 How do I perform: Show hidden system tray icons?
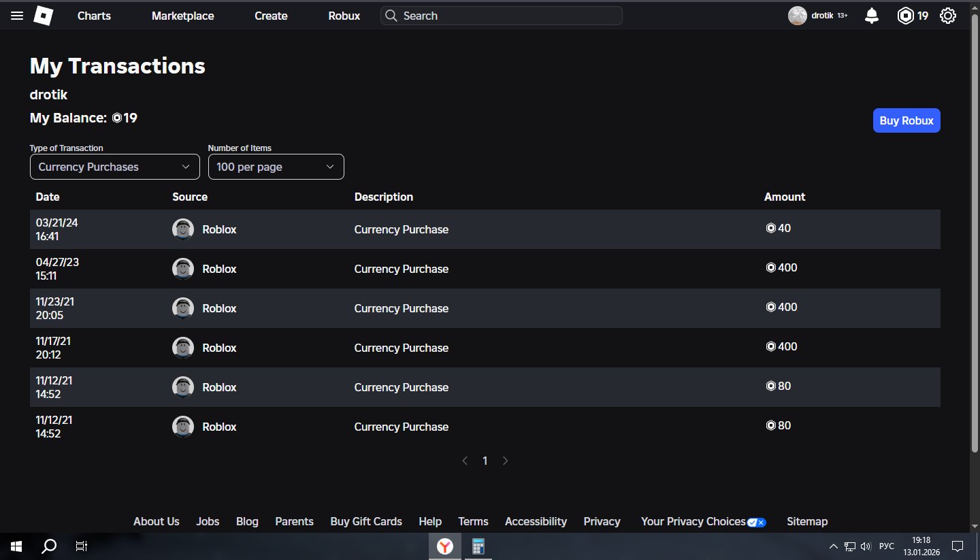(x=834, y=546)
